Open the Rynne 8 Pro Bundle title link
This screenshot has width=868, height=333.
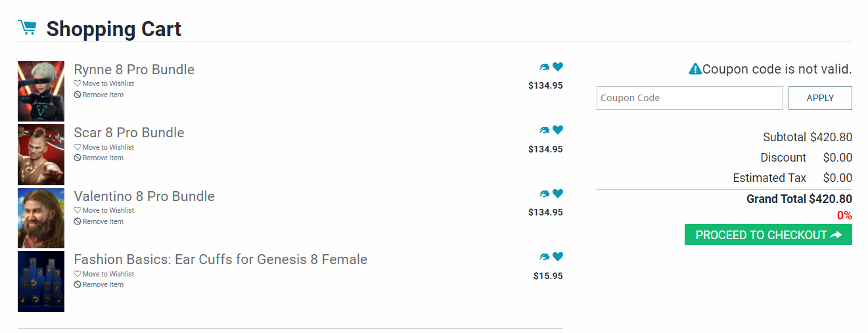click(134, 69)
